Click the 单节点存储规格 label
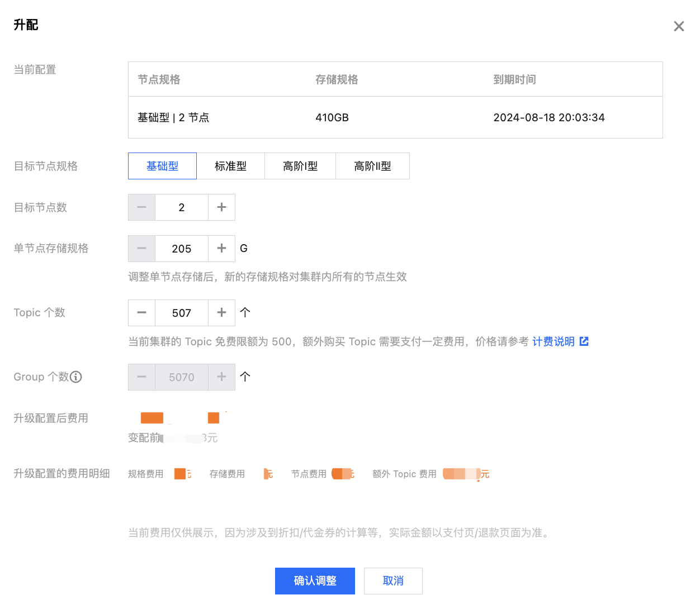 point(51,248)
